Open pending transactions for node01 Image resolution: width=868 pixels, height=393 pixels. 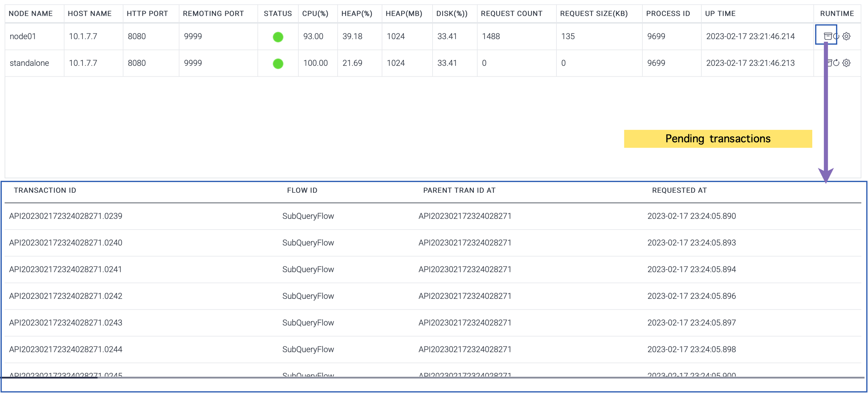[827, 36]
